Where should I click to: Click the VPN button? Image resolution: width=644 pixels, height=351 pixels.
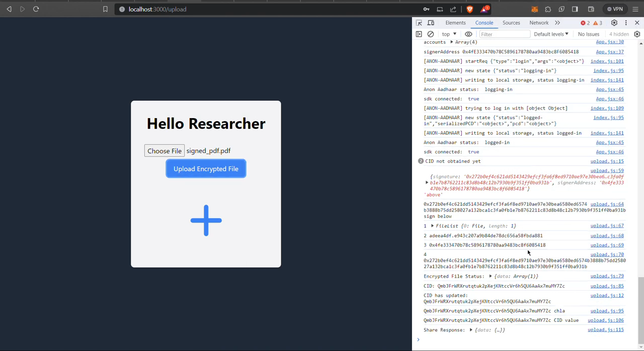[615, 9]
